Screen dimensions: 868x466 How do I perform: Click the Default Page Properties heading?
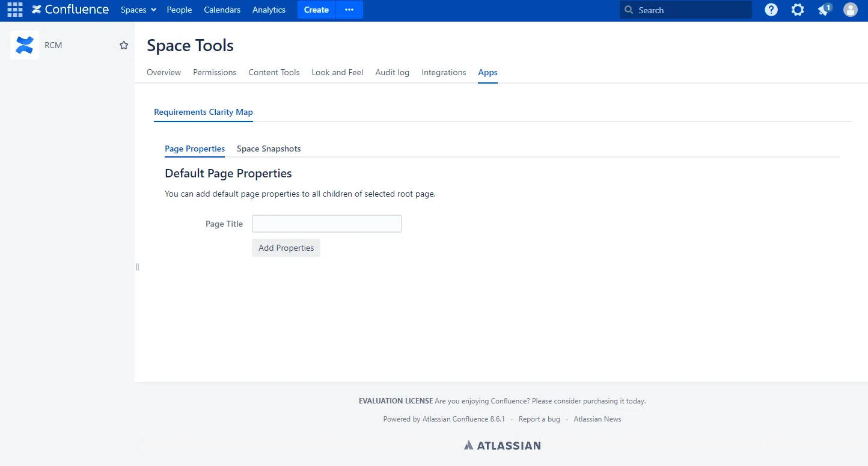(x=228, y=173)
